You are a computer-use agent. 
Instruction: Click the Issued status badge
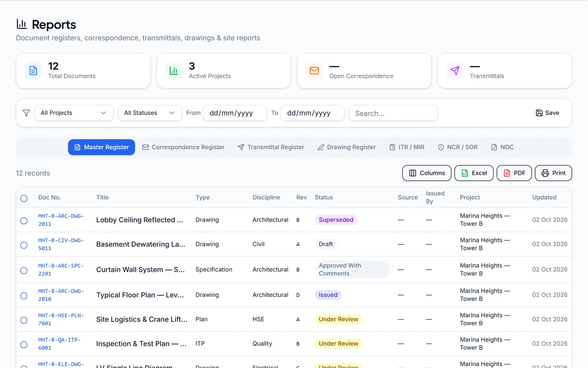[x=328, y=295]
